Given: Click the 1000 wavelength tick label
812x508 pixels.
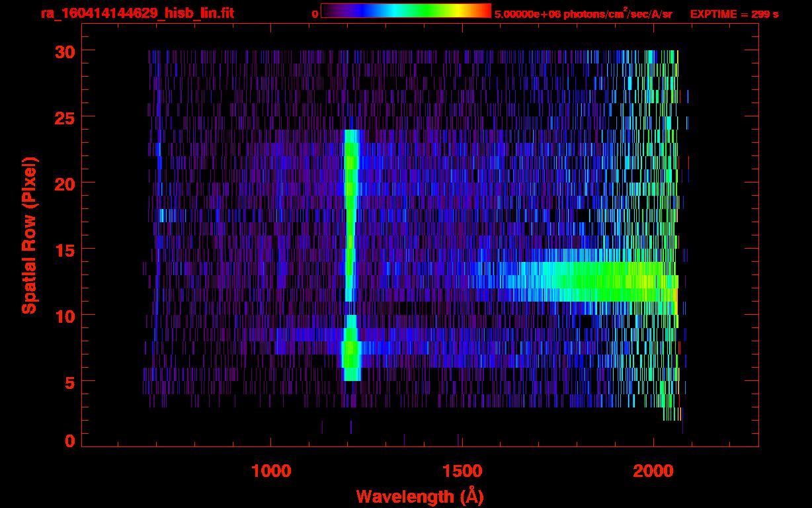Looking at the screenshot, I should pos(271,471).
